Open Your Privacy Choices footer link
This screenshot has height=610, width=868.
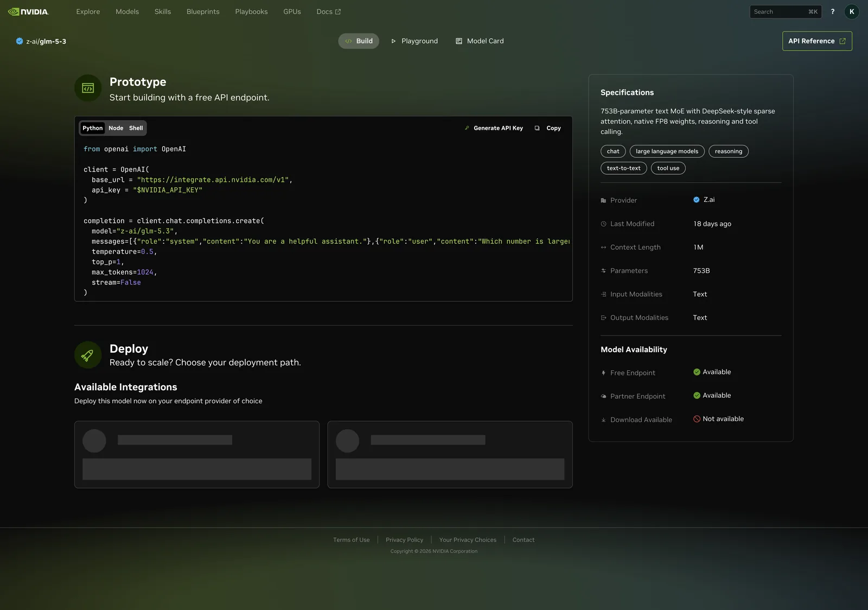(x=468, y=540)
